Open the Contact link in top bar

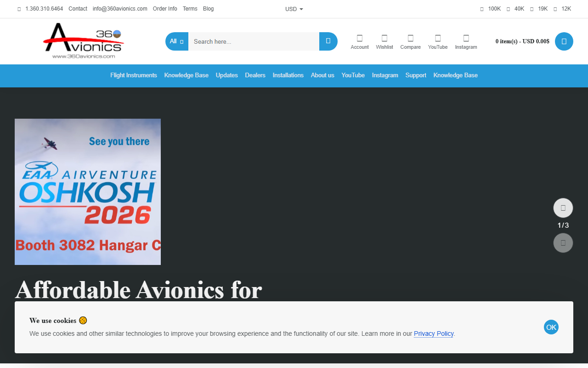pyautogui.click(x=78, y=9)
